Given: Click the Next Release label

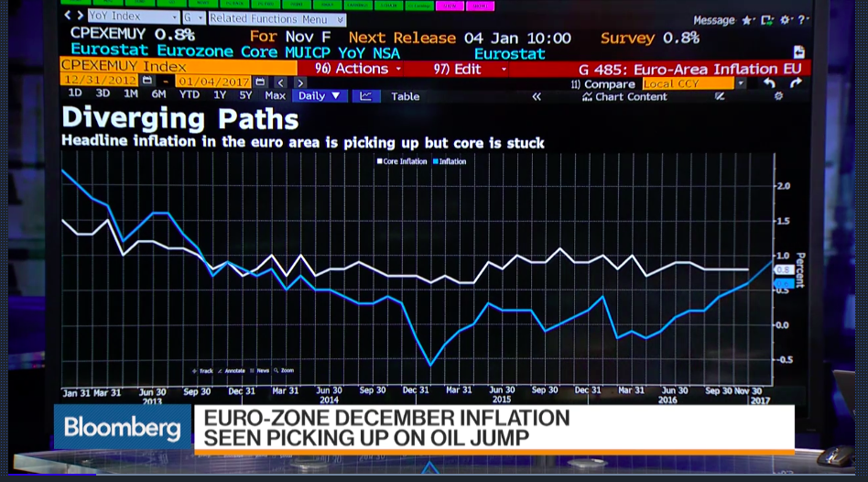Looking at the screenshot, I should tap(402, 38).
